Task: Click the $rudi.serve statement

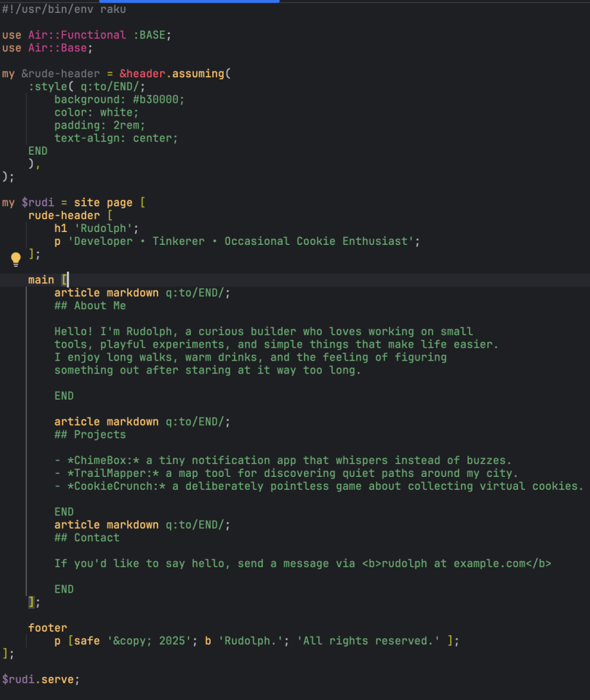Action: (x=40, y=679)
